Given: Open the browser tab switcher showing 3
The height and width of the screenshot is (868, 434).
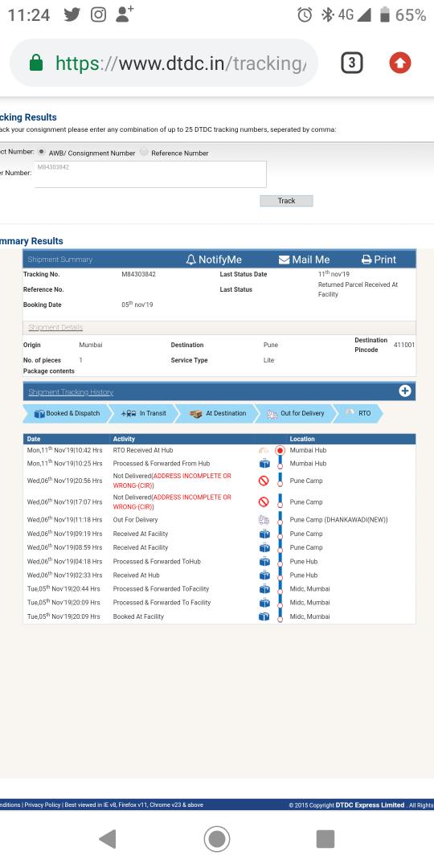Looking at the screenshot, I should pyautogui.click(x=352, y=63).
